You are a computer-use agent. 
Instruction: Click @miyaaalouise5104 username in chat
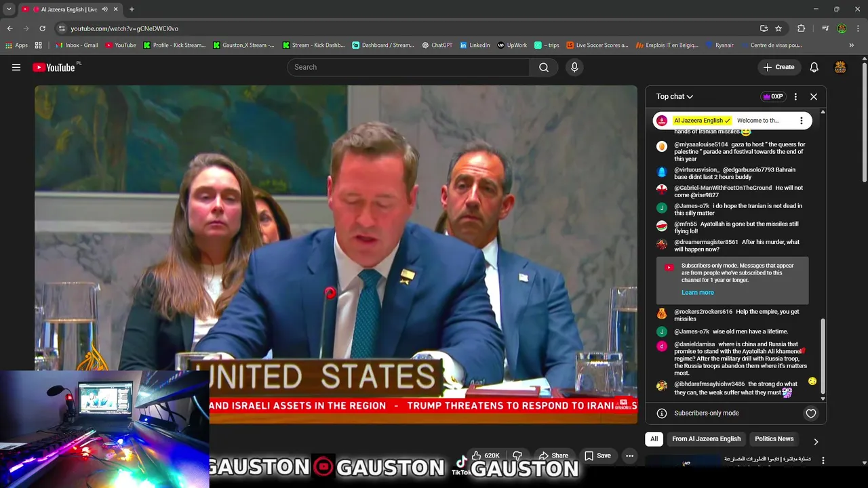(701, 144)
